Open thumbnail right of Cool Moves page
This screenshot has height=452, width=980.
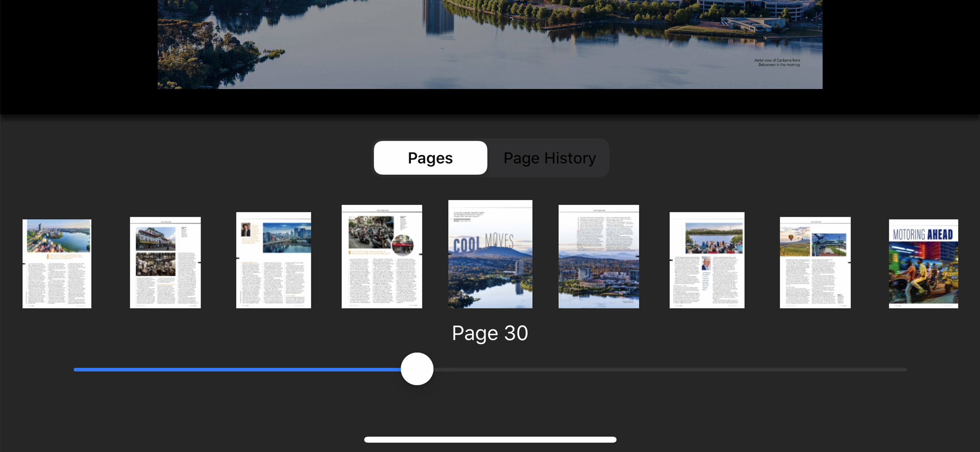click(x=598, y=256)
